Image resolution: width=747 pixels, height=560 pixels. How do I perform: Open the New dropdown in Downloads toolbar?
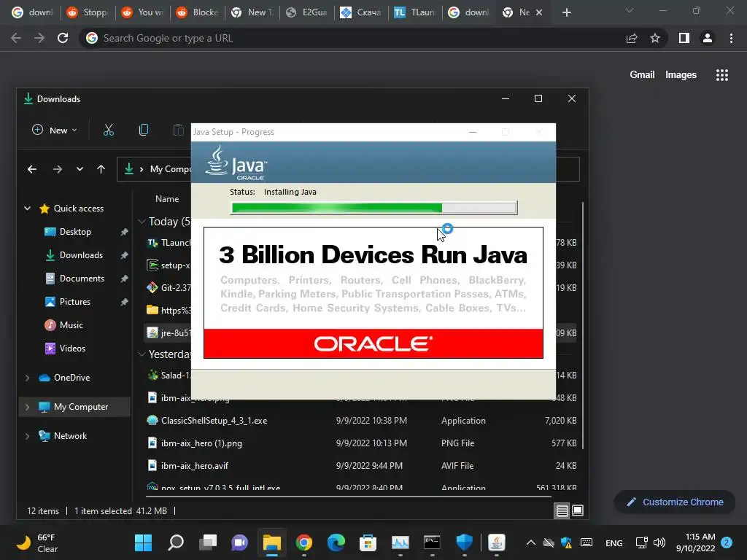[x=54, y=130]
